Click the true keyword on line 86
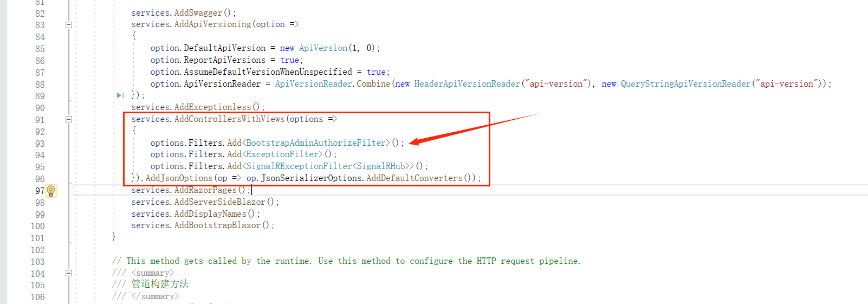Viewport: 868px width, 304px height. [289, 60]
